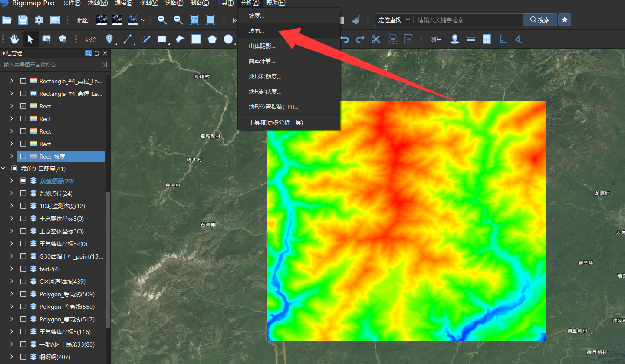
Task: Choose the rectangle box-select tool
Action: pos(46,39)
